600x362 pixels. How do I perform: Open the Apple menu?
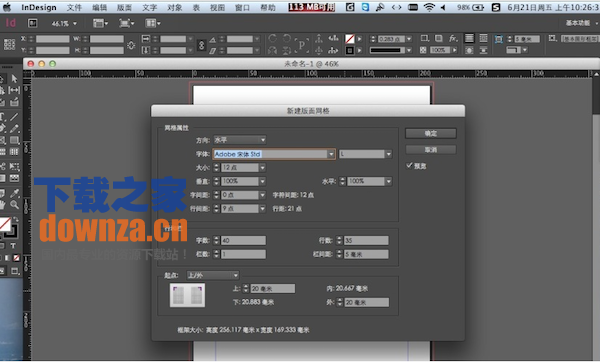(x=7, y=7)
